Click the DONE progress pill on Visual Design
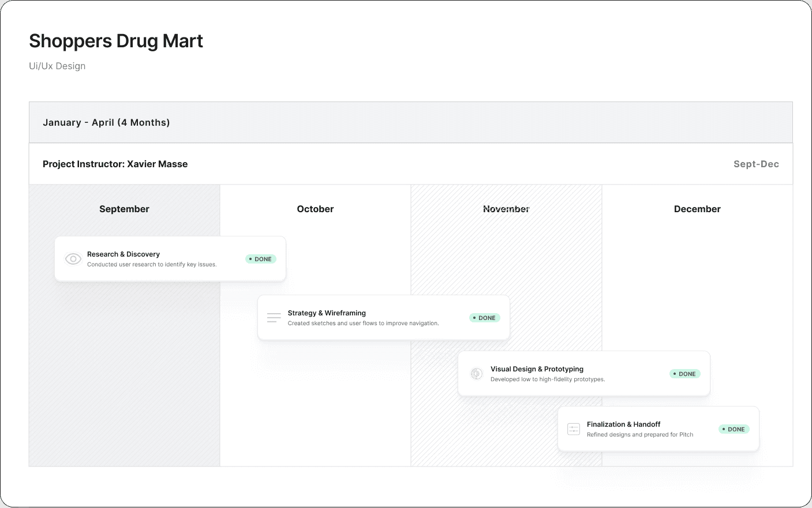This screenshot has height=508, width=812. [x=684, y=374]
